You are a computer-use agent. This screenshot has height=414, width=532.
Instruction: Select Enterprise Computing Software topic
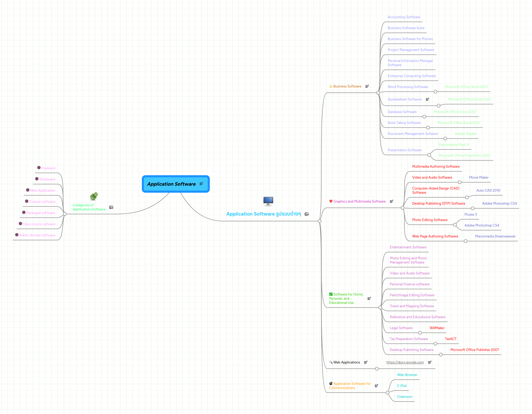(411, 76)
